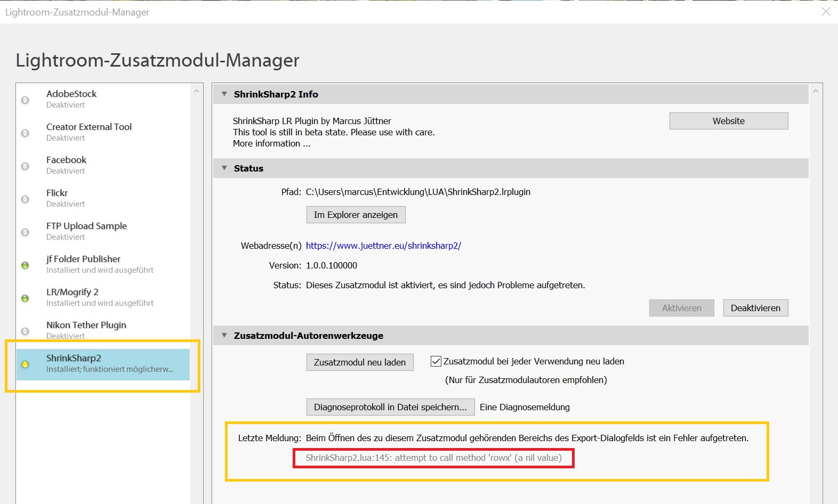The width and height of the screenshot is (838, 504).
Task: Click the 'Letzte Meldung' error description text
Action: (x=527, y=438)
